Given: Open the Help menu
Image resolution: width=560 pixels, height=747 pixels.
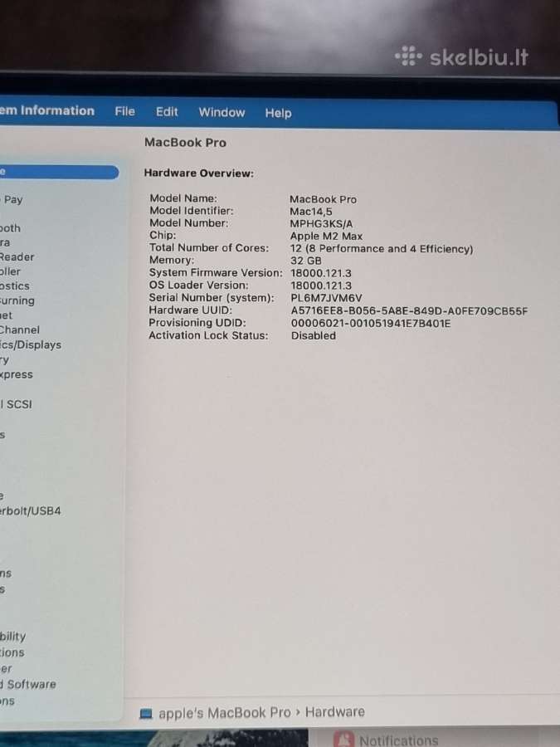Looking at the screenshot, I should (278, 113).
